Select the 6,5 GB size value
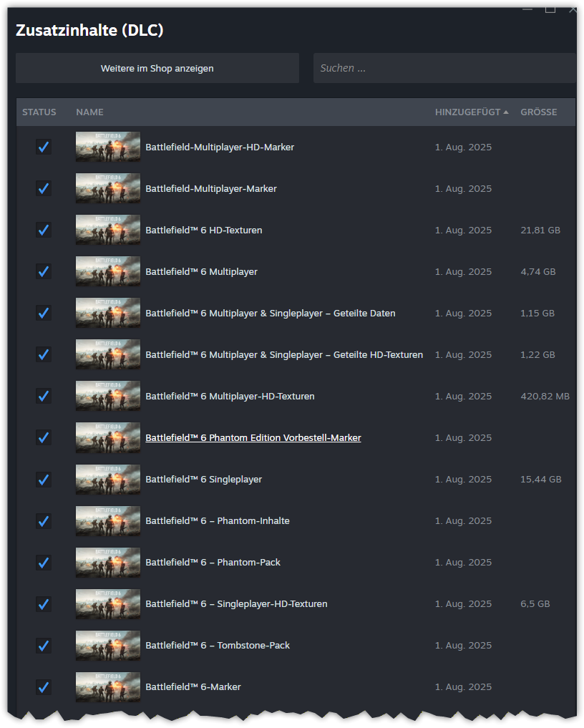This screenshot has height=728, width=584. [x=535, y=604]
